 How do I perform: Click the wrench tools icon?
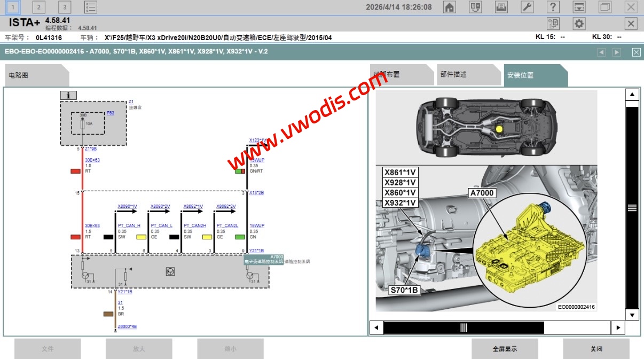[527, 7]
